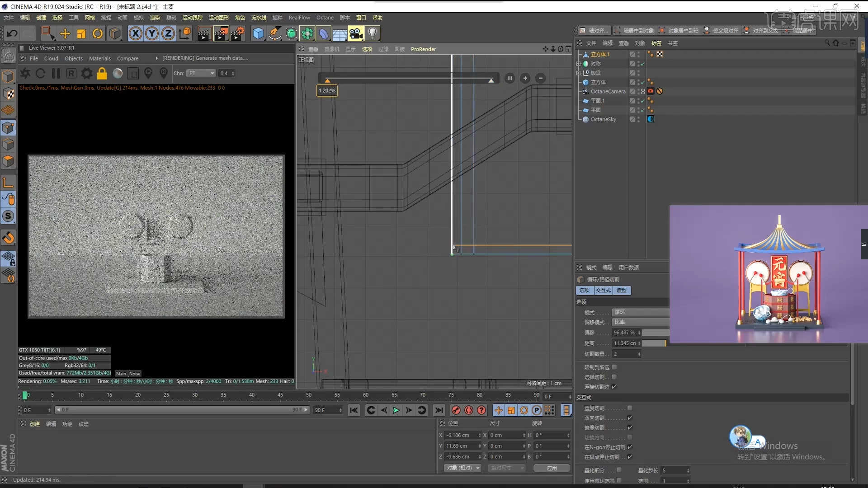Image resolution: width=868 pixels, height=488 pixels.
Task: Switch to the 造型 tab
Action: (x=622, y=290)
